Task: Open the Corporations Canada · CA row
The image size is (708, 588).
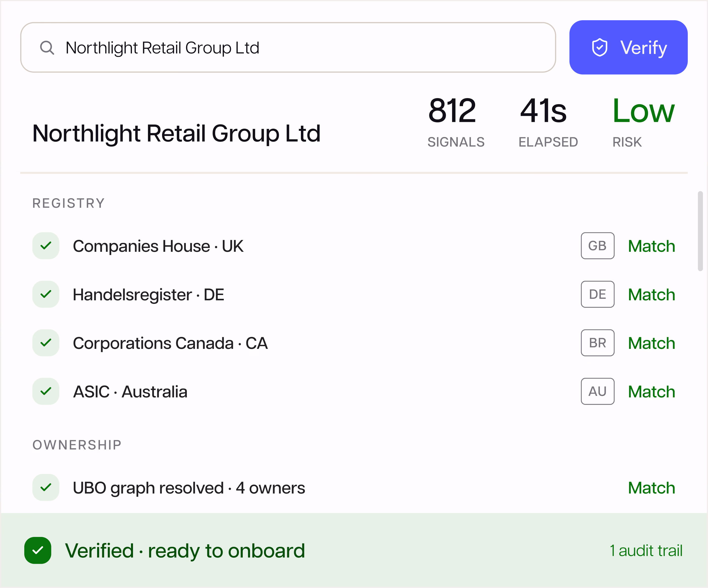Action: pos(354,343)
